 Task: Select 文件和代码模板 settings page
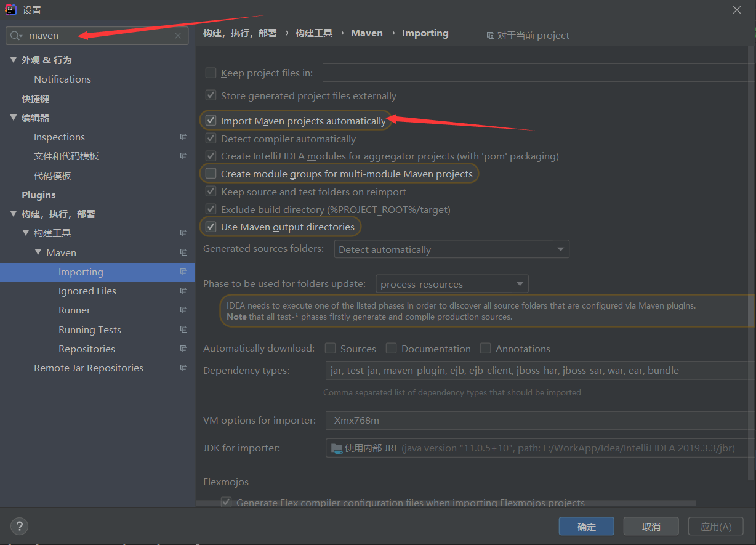coord(66,156)
